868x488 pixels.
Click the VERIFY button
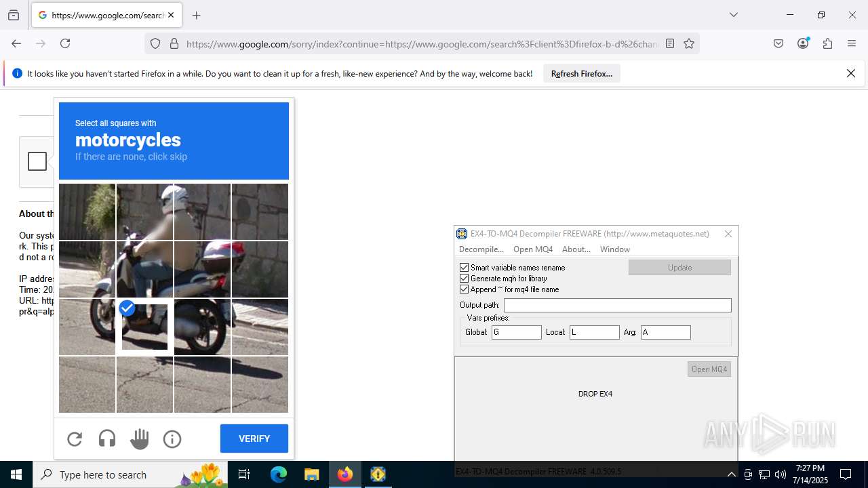click(x=254, y=439)
